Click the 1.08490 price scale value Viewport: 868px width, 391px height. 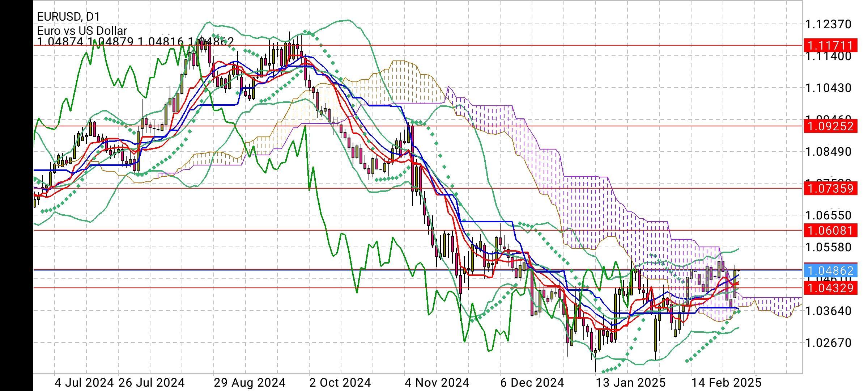[828, 152]
